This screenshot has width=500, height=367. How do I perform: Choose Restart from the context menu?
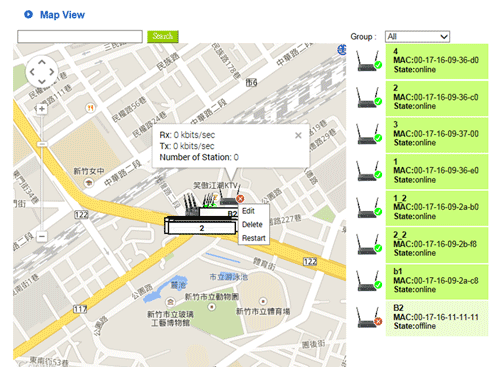(254, 238)
